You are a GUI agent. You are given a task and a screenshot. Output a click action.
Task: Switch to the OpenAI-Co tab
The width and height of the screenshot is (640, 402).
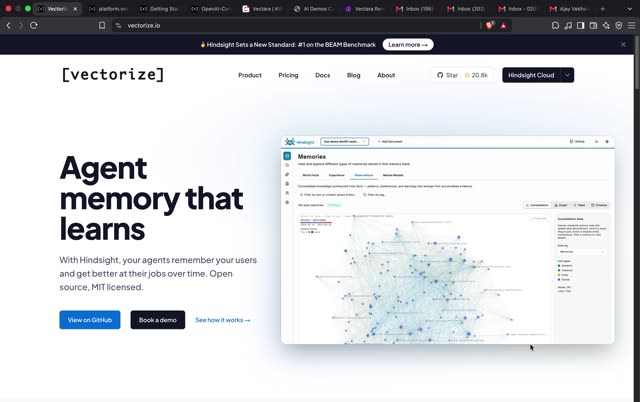pyautogui.click(x=211, y=9)
